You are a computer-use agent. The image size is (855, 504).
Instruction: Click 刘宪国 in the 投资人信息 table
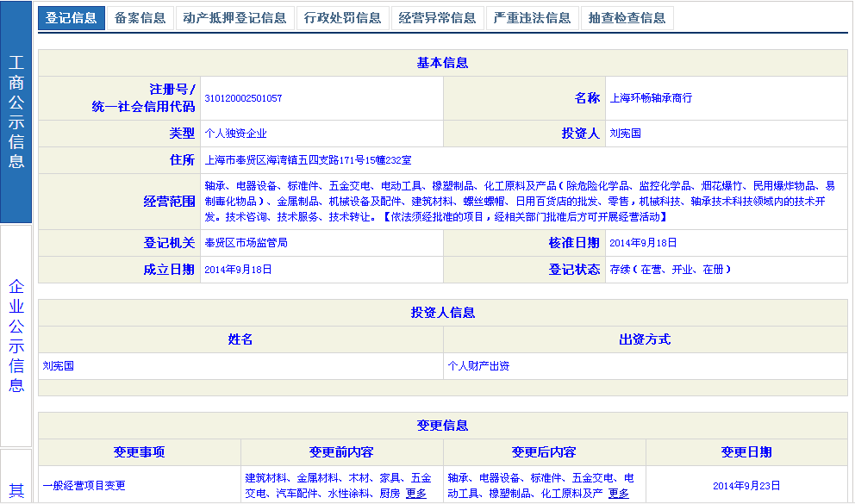tap(59, 366)
